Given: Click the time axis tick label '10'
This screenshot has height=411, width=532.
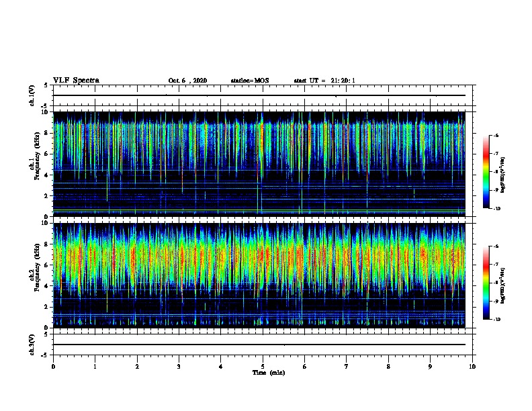Looking at the screenshot, I should (x=472, y=366).
